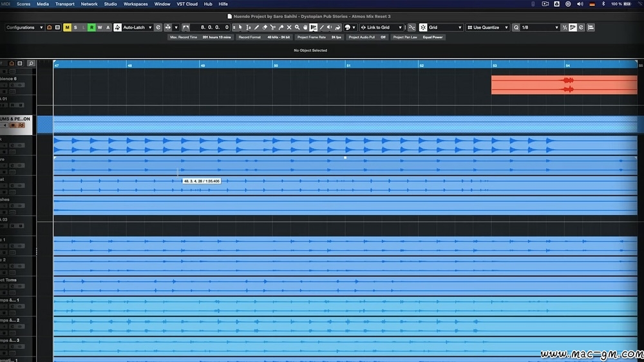The height and width of the screenshot is (362, 644).
Task: Click the orange track visibility icon above tracklist
Action: 12,63
